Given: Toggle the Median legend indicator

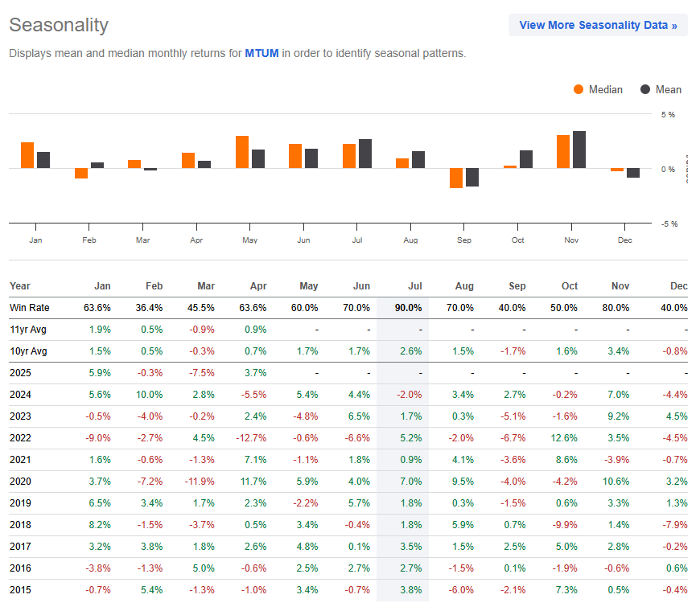Looking at the screenshot, I should click(x=601, y=89).
